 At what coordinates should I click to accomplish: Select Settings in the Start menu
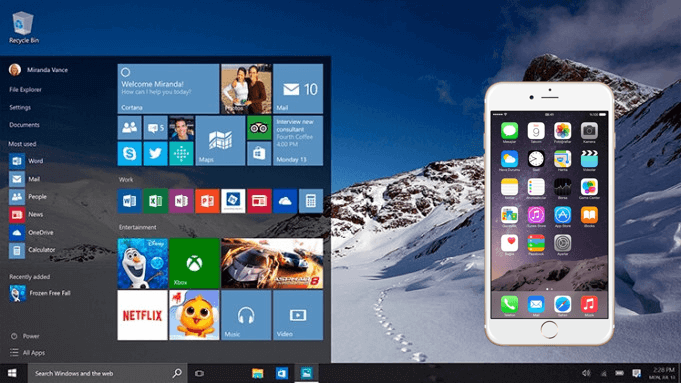pyautogui.click(x=20, y=107)
